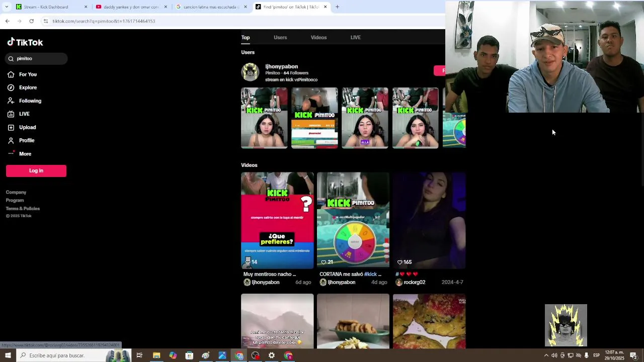Open the rociorg02 video with 165 likes
Screen dimensions: 644x362
coord(429,221)
